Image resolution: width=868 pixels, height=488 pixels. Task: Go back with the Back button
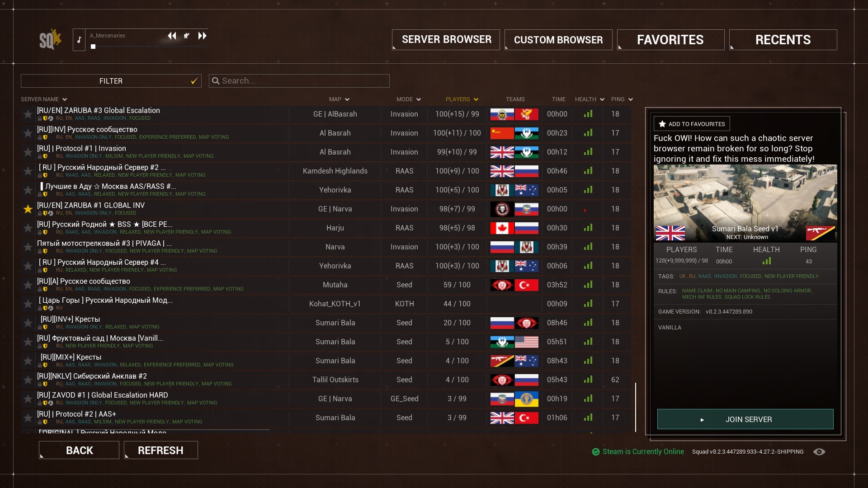click(79, 450)
